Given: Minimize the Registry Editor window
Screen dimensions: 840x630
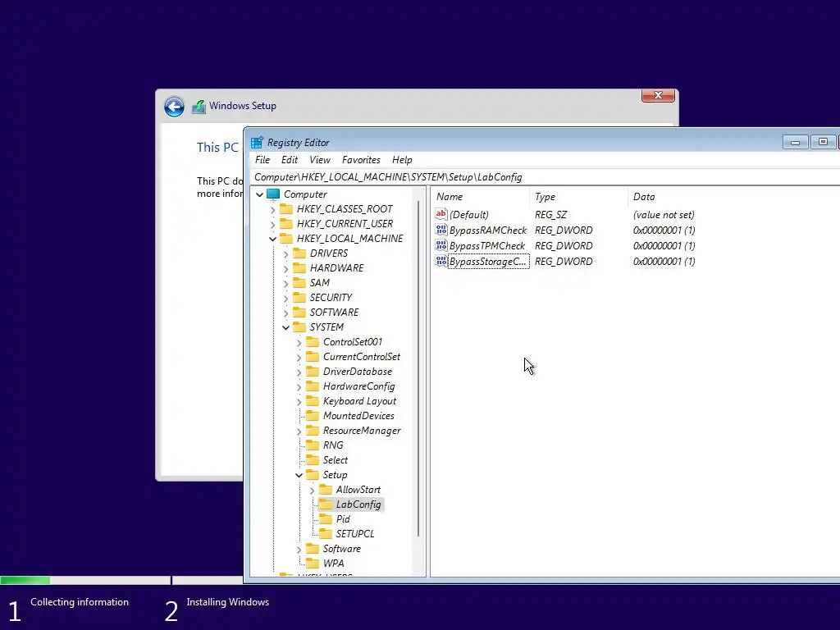Looking at the screenshot, I should point(795,142).
